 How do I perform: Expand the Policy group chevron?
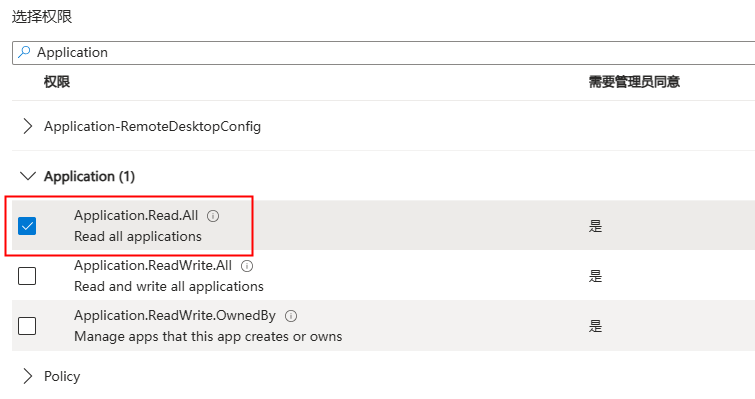28,376
